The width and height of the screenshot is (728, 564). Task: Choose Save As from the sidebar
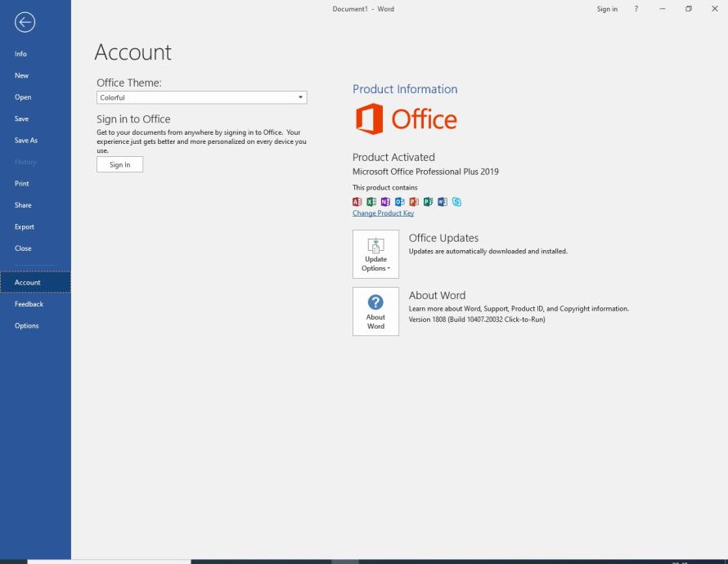coord(35,140)
